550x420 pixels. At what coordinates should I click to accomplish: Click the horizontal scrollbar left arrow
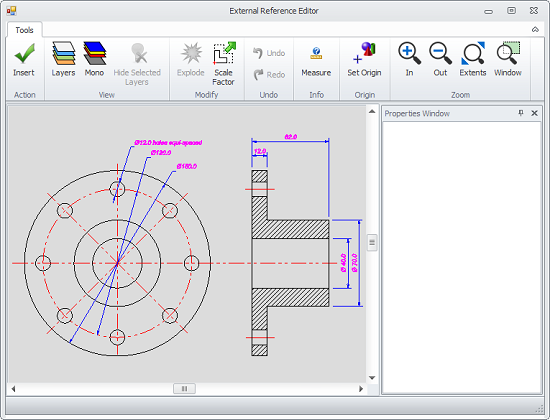[x=13, y=389]
